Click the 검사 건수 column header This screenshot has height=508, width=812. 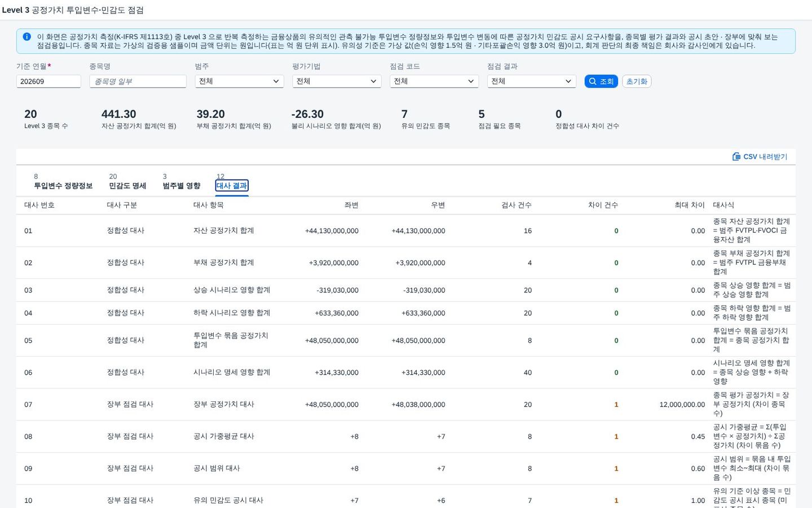pos(517,205)
